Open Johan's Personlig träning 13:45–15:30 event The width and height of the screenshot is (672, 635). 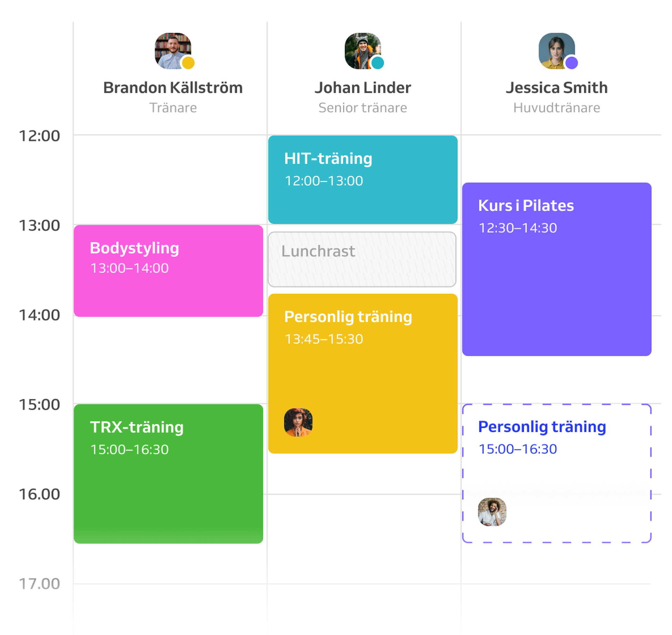(x=363, y=374)
